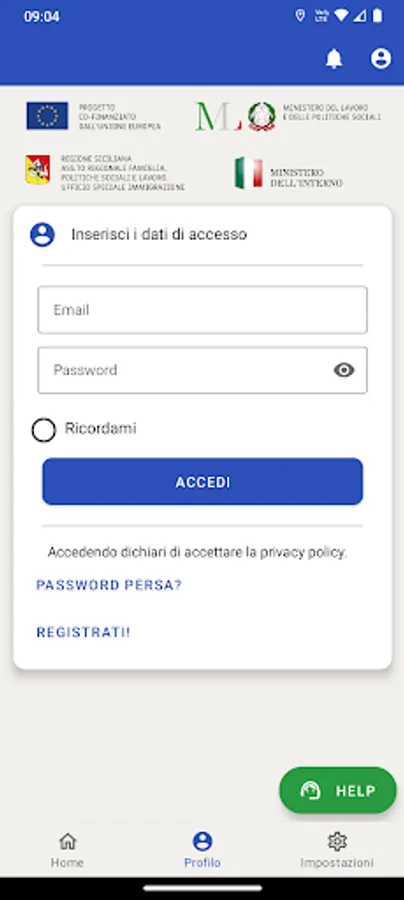Enable the Ricordami radio option

click(44, 430)
